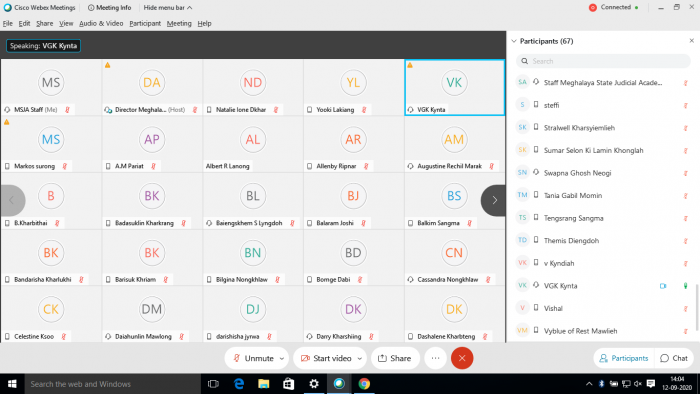Click the BS avatar of Balkim Sangma
The image size is (700, 394).
[x=454, y=196]
